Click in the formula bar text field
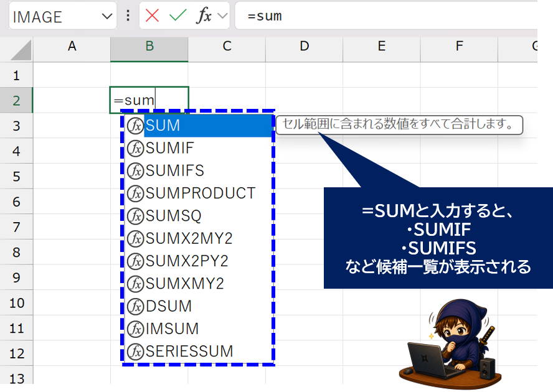This screenshot has width=553, height=392. tap(386, 16)
